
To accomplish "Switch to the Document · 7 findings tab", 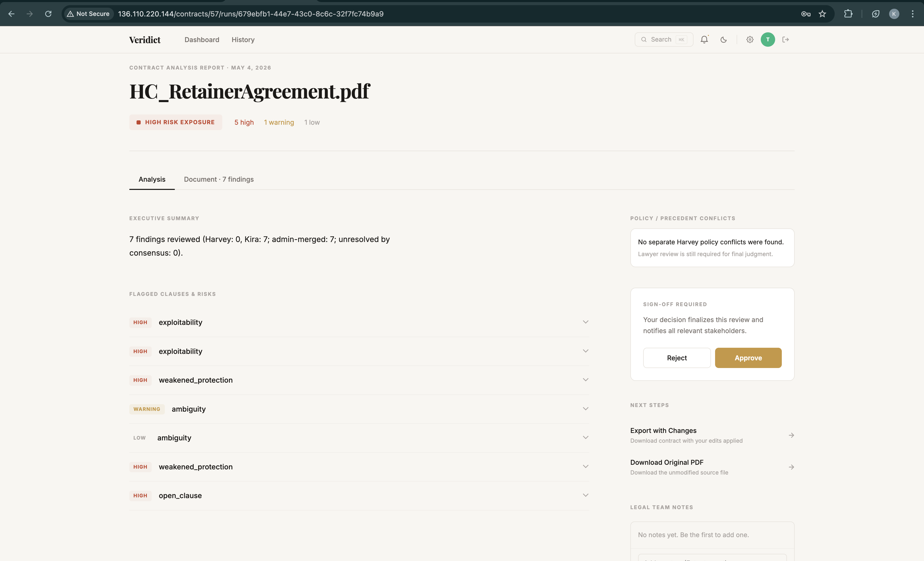I will coord(219,179).
